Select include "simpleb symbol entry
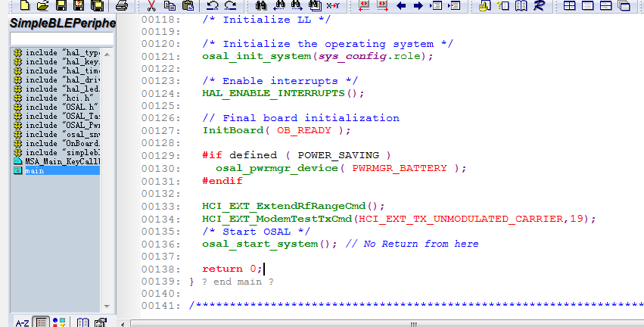Image resolution: width=644 pixels, height=327 pixels. 55,152
